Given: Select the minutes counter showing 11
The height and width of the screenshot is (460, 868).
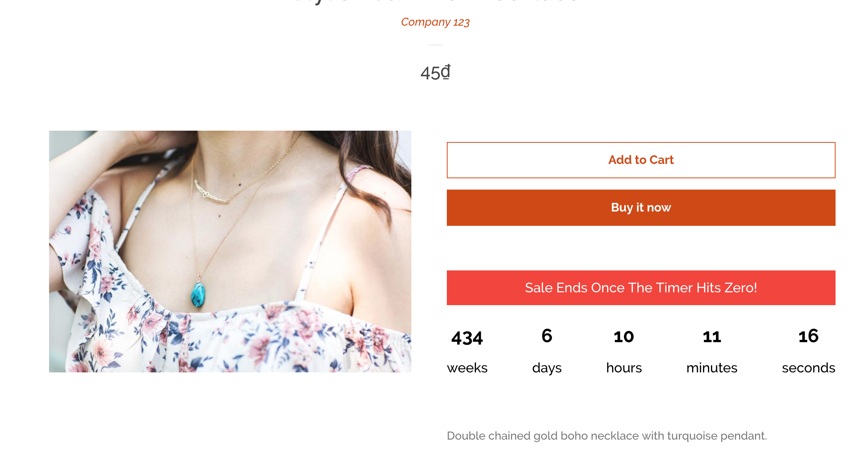Looking at the screenshot, I should click(712, 336).
